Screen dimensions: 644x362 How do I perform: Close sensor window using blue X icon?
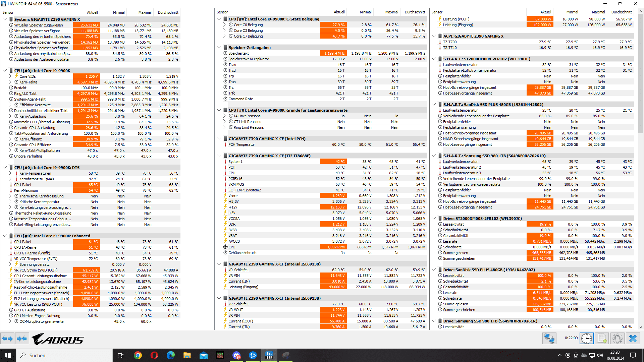pos(633,339)
